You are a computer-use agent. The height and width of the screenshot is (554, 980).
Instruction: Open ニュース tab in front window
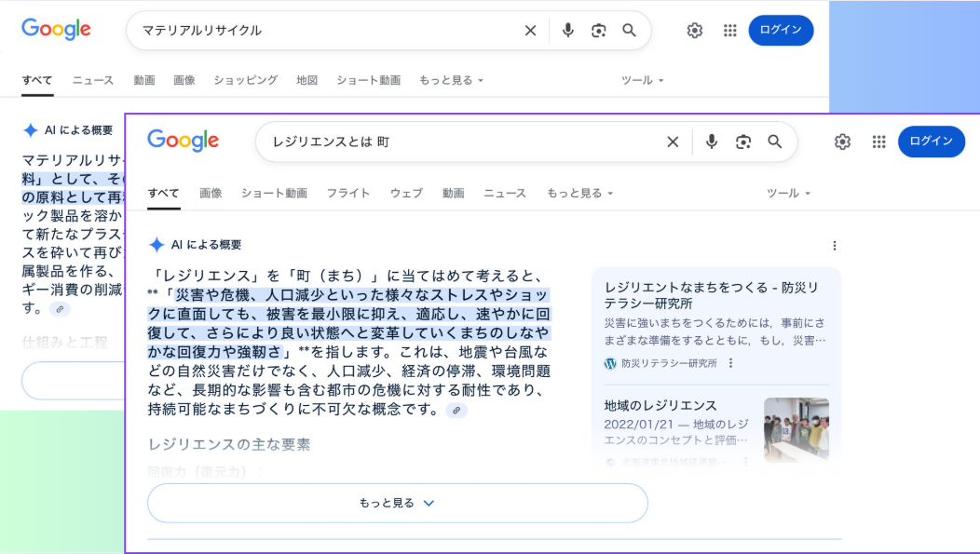[x=505, y=193]
